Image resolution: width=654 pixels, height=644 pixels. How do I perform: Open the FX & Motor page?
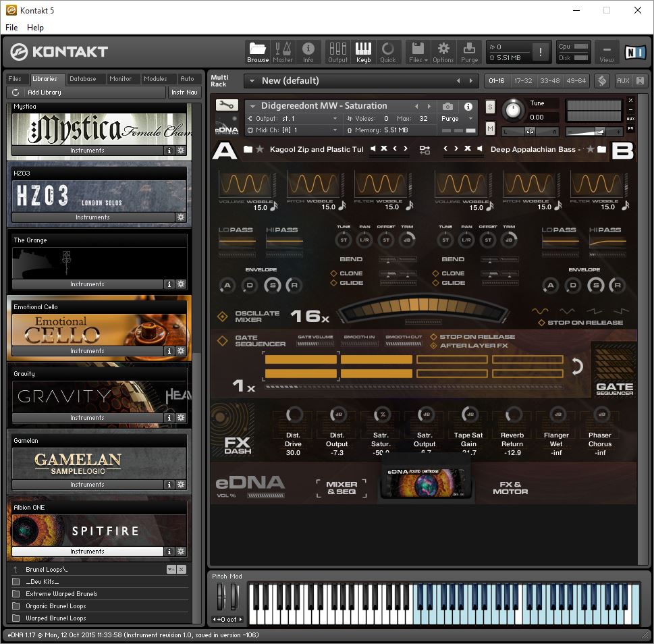tap(510, 487)
